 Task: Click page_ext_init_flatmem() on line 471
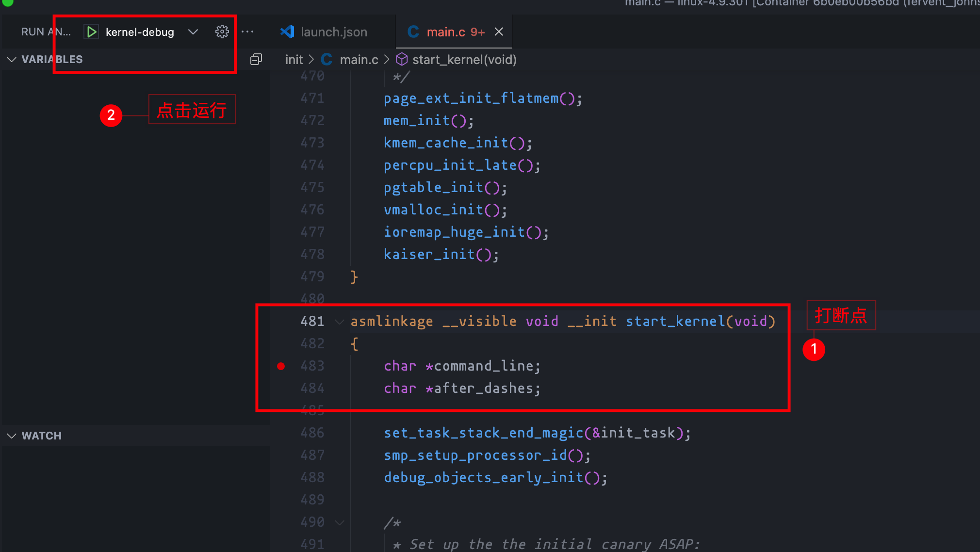[483, 98]
